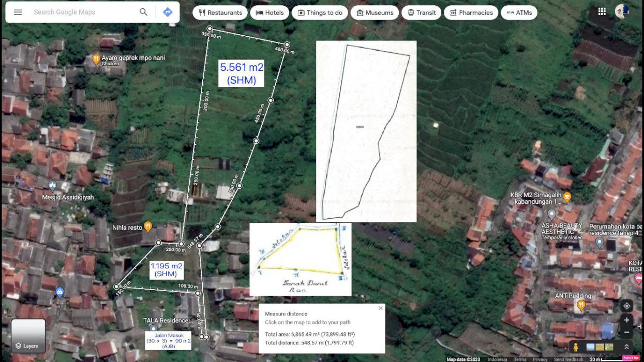
Task: Click the yellow Tanah Darat sketch image
Action: tap(301, 259)
